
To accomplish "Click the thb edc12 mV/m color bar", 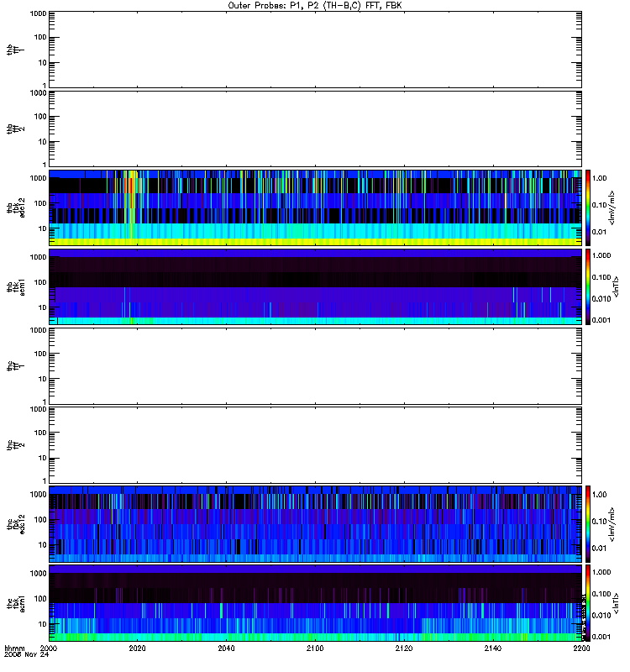I will click(588, 207).
